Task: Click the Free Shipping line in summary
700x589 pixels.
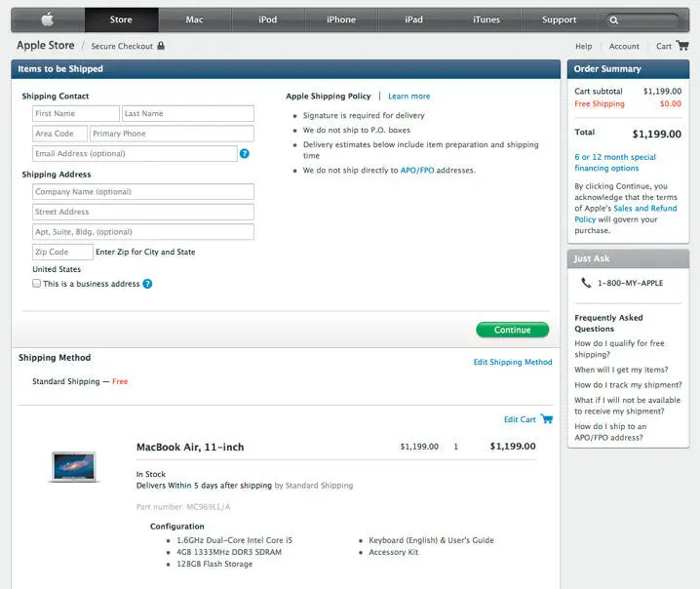Action: click(628, 103)
